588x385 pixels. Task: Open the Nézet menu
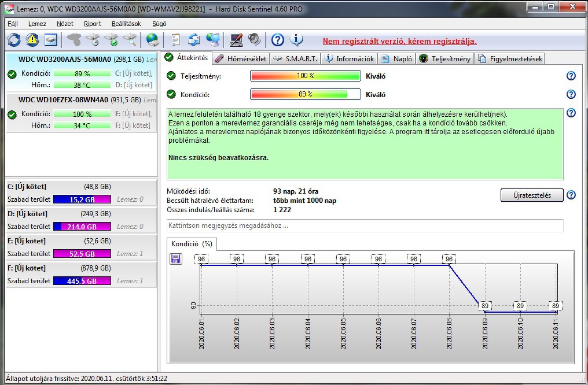point(65,24)
